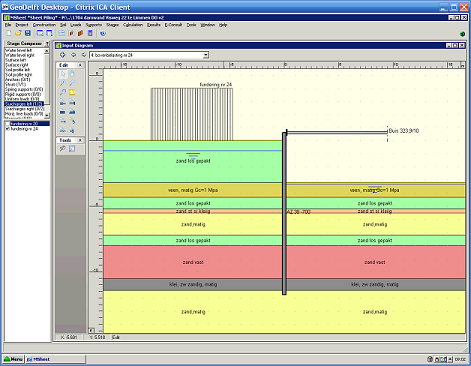Open the Stages menu
This screenshot has height=366, width=471.
tap(112, 25)
